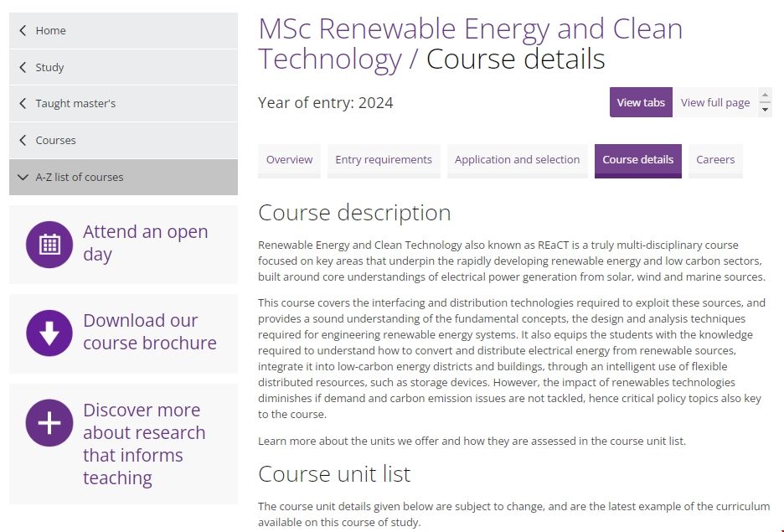Click the chevron next to Courses
The image size is (784, 532).
23,140
